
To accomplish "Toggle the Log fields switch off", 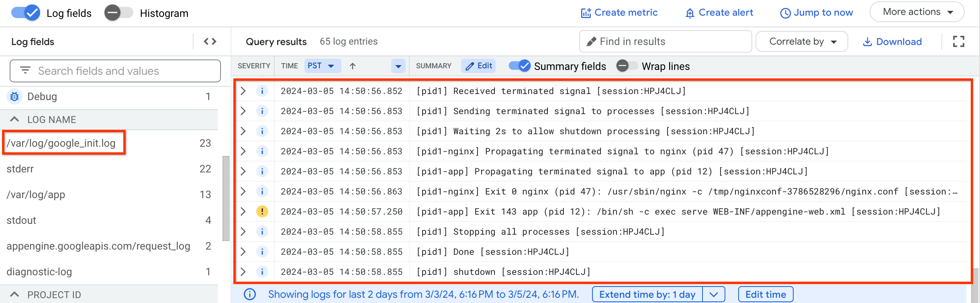I will tap(26, 13).
